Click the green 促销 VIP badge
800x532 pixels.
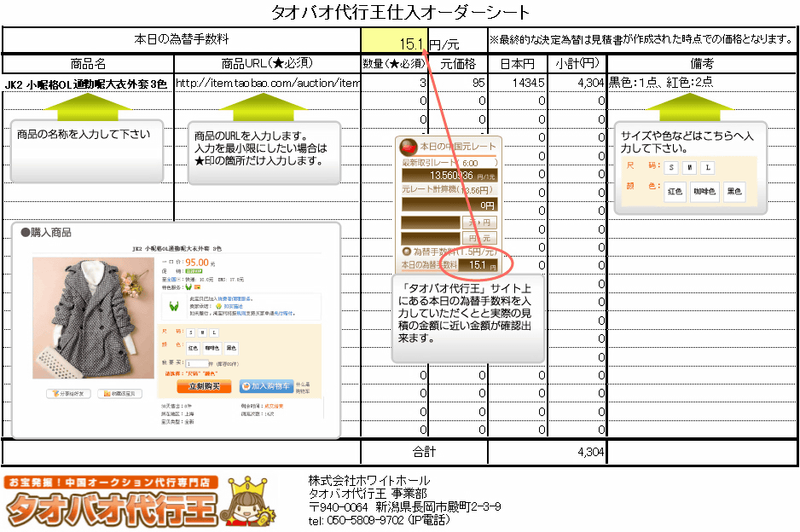[194, 271]
